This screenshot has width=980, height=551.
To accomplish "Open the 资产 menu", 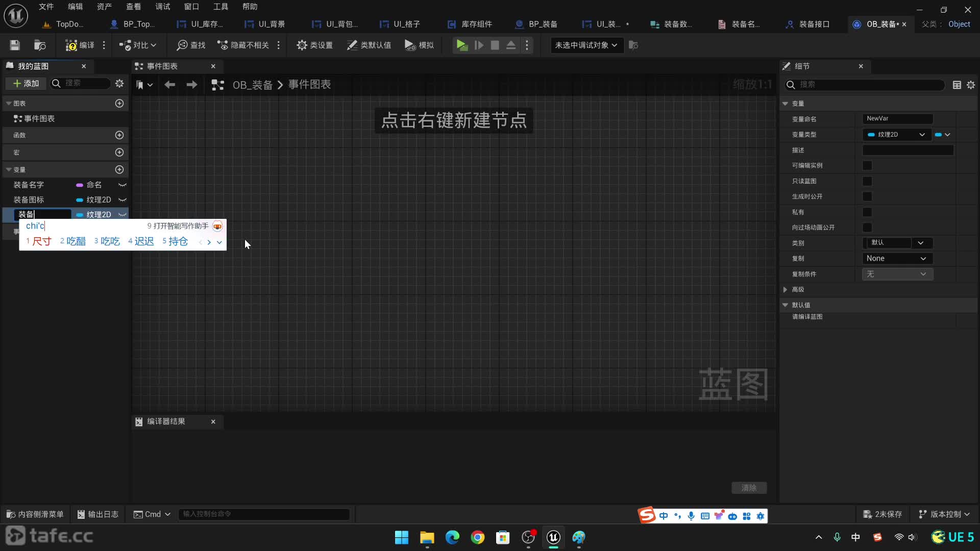I will point(104,7).
